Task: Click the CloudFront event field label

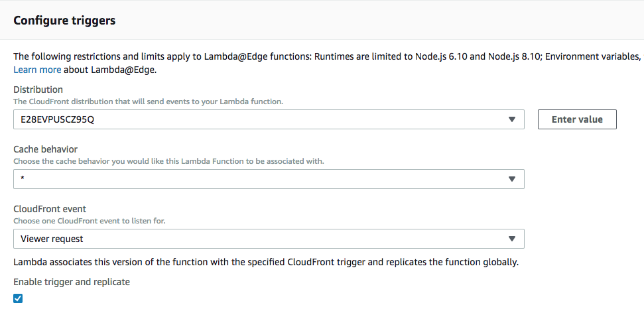Action: (50, 209)
